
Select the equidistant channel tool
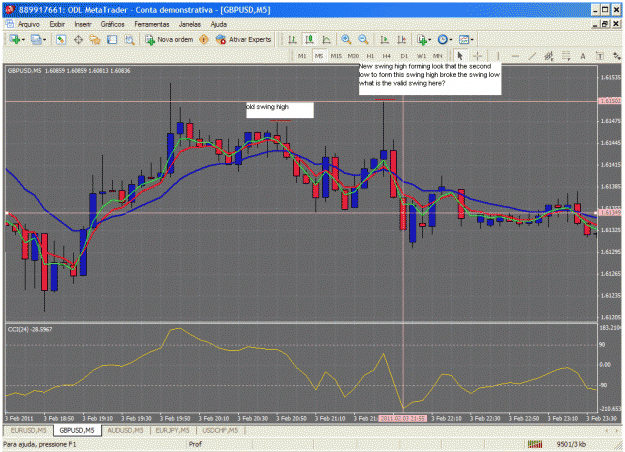click(x=549, y=56)
